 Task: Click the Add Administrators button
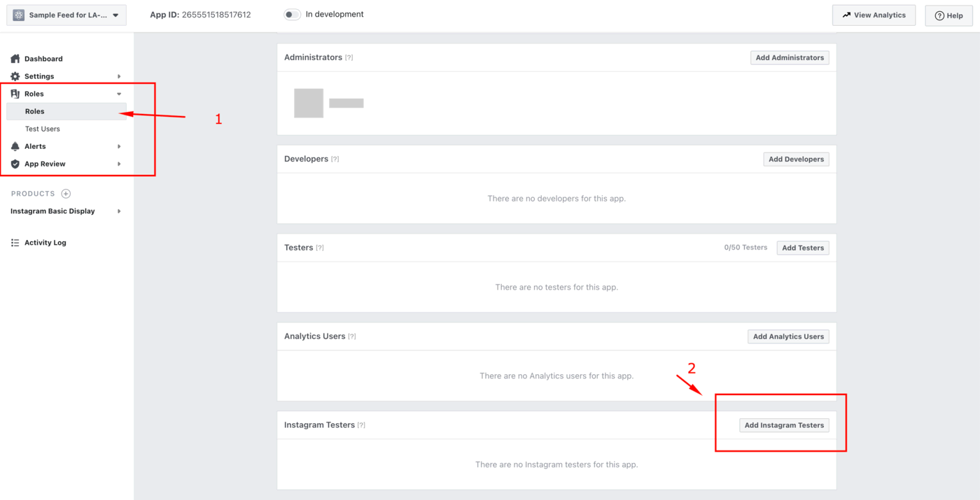pyautogui.click(x=790, y=57)
